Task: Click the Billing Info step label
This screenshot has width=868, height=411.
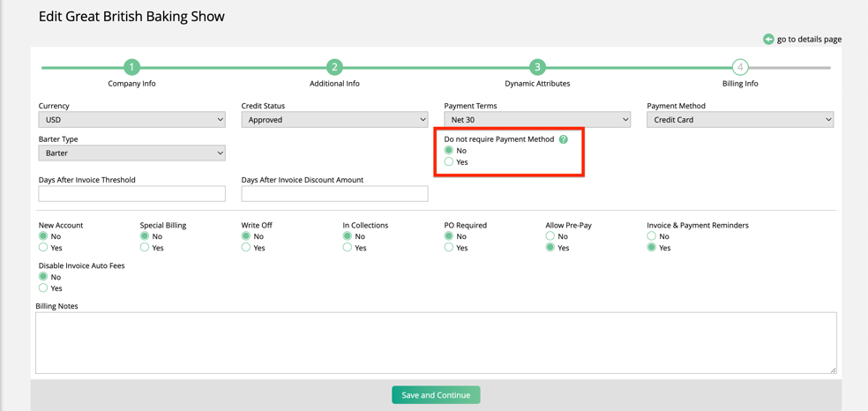Action: pyautogui.click(x=740, y=84)
